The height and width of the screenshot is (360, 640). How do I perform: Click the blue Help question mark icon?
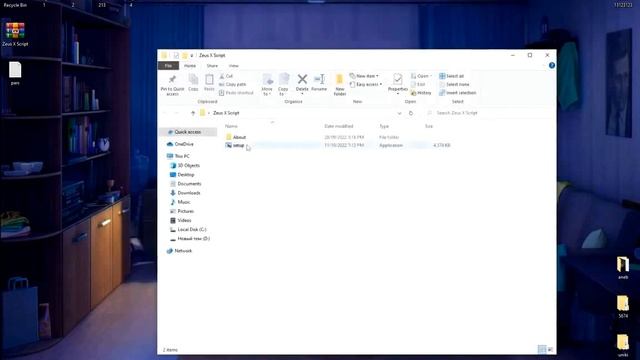tap(552, 65)
